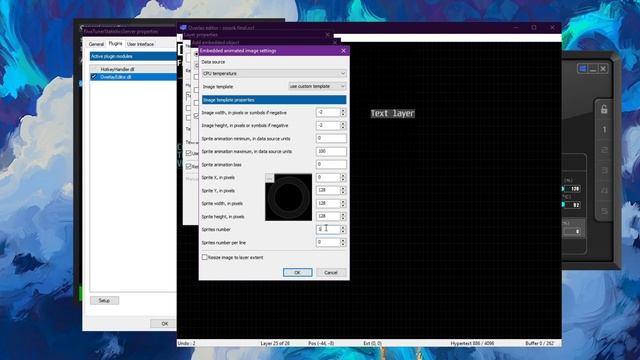Click the Sprite animation maximum field
The image size is (640, 360).
point(331,151)
